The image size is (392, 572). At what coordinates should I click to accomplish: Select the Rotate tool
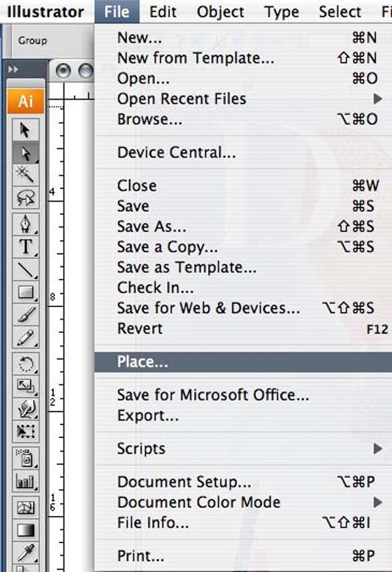click(x=25, y=364)
